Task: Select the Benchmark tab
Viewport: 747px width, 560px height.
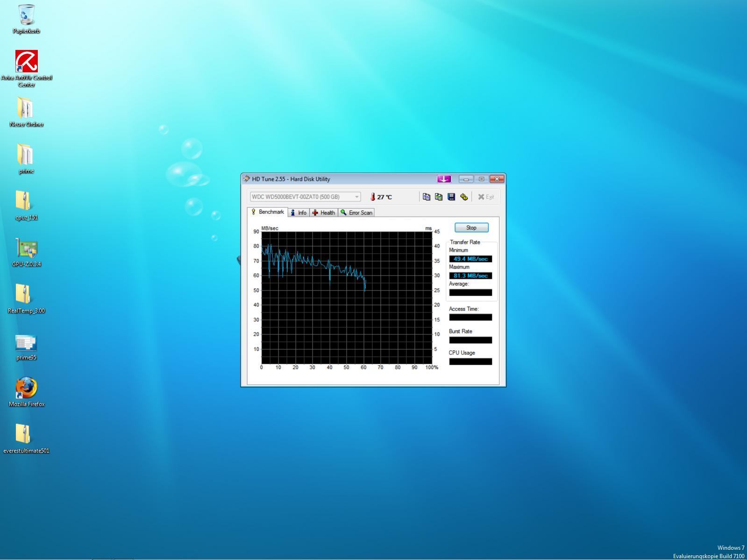Action: [268, 212]
